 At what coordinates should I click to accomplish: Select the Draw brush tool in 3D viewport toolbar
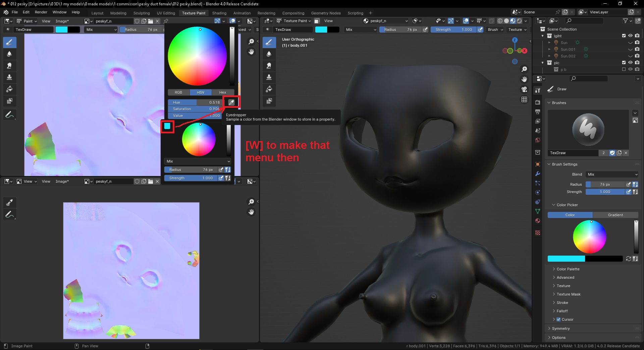[x=269, y=42]
